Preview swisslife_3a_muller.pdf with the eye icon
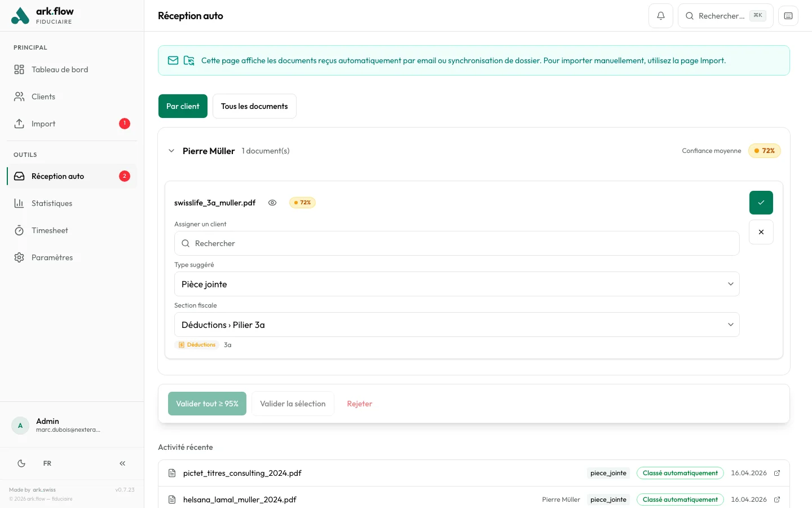 coord(272,203)
